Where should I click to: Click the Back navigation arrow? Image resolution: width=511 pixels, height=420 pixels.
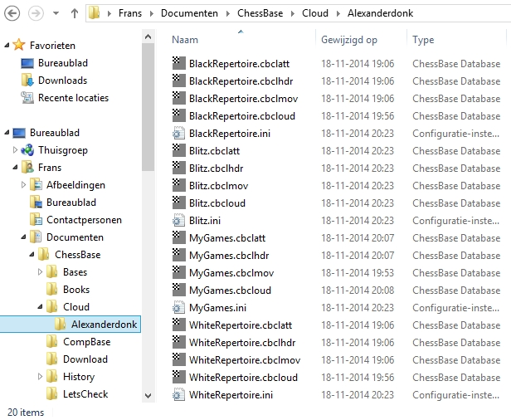click(12, 13)
